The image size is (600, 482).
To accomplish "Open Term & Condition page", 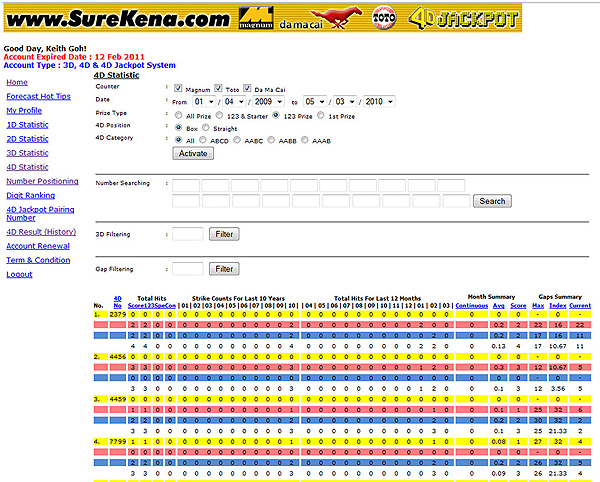I will point(38,260).
